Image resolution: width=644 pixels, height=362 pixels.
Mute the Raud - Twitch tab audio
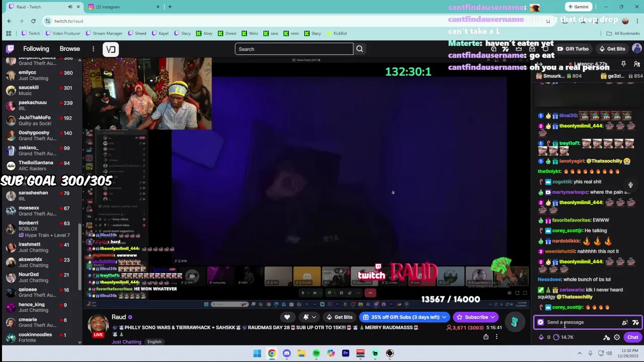(70, 7)
